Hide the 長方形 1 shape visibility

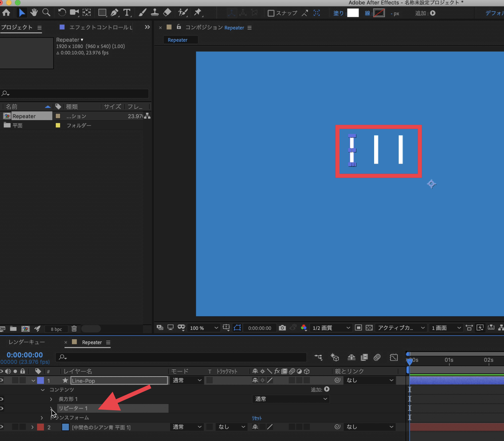point(2,399)
